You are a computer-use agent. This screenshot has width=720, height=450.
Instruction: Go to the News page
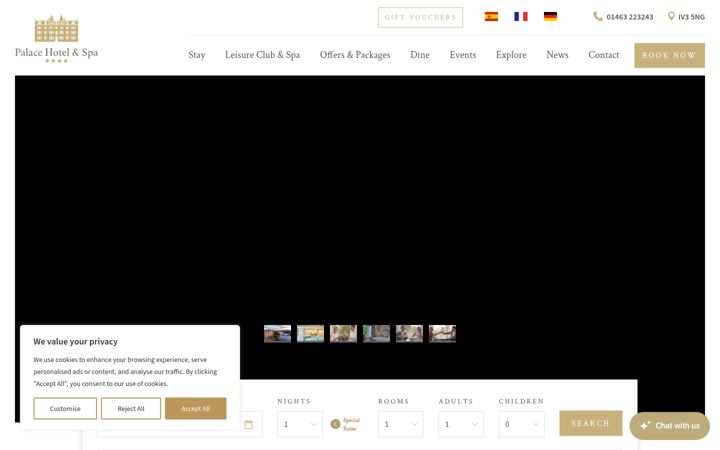coord(557,55)
